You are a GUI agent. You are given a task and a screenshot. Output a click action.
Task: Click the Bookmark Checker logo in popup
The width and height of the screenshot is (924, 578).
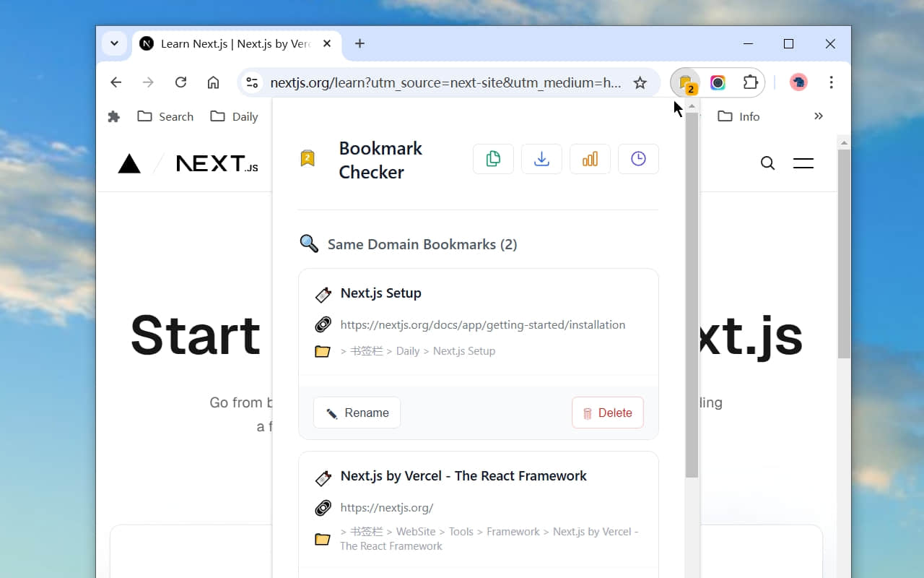(x=308, y=159)
